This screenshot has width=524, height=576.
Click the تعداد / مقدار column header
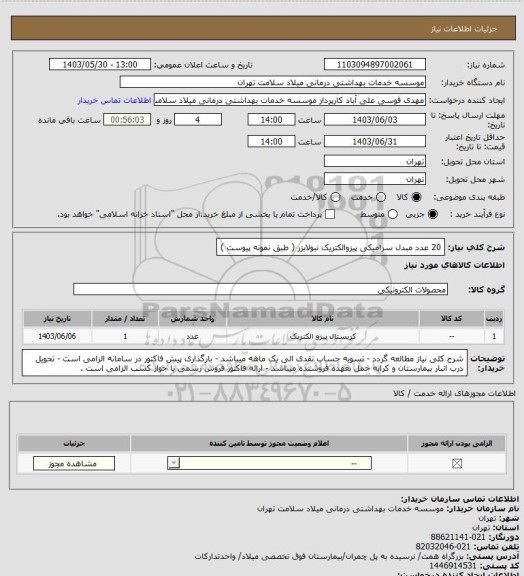tap(125, 318)
